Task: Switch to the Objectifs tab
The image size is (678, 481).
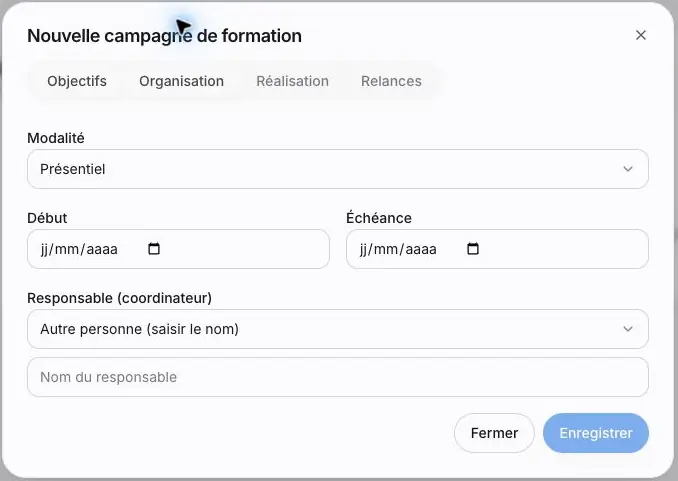Action: (77, 81)
